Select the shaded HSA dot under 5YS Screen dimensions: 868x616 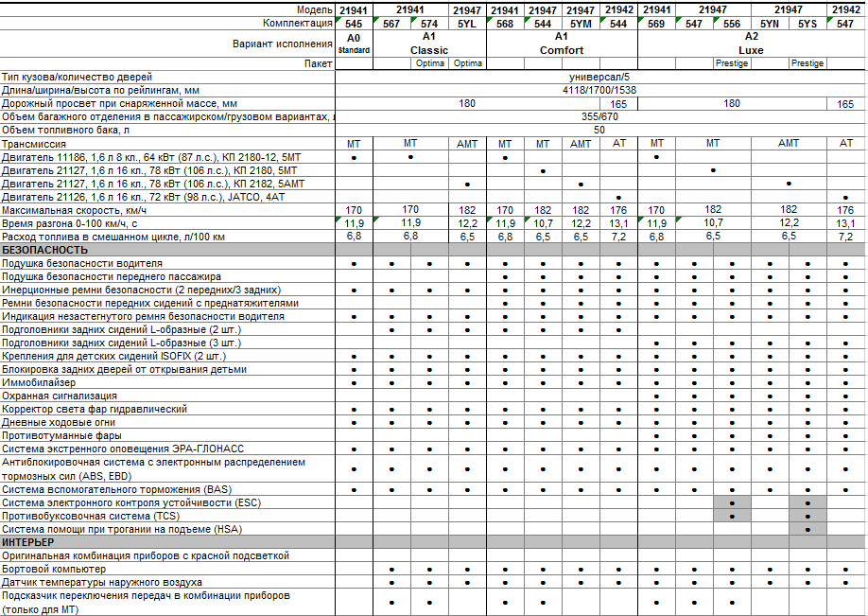(807, 530)
